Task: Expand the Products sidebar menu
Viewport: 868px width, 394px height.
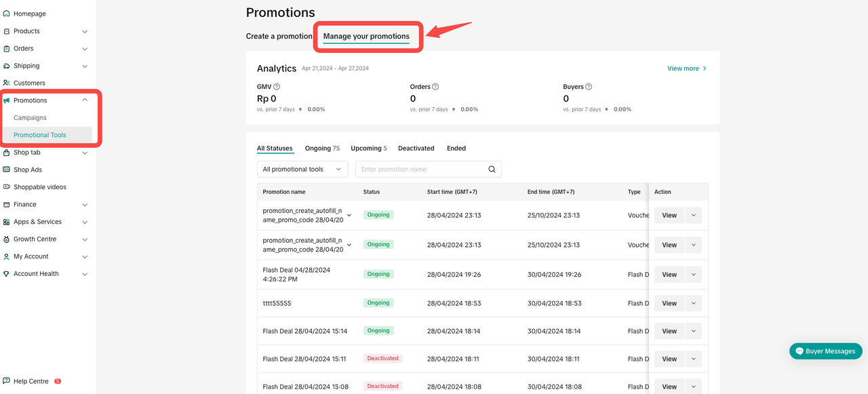Action: (x=85, y=31)
